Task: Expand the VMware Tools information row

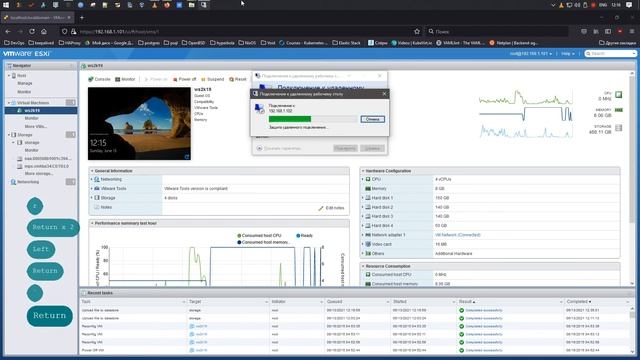Action: point(92,189)
